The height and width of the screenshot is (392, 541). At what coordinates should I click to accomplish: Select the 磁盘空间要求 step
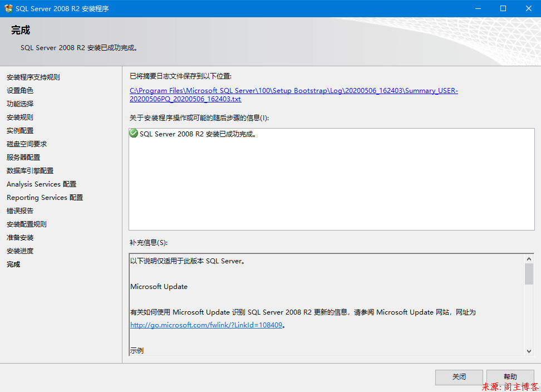coord(27,144)
